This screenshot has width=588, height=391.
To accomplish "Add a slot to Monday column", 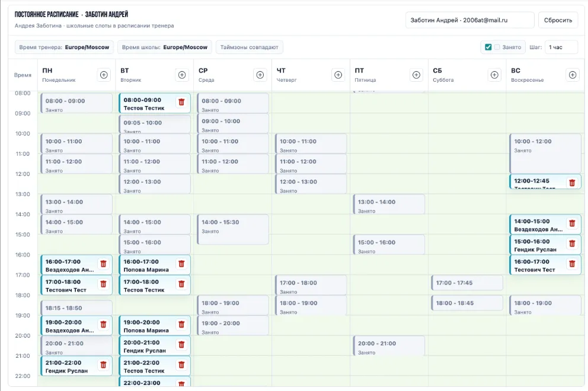I will click(104, 75).
